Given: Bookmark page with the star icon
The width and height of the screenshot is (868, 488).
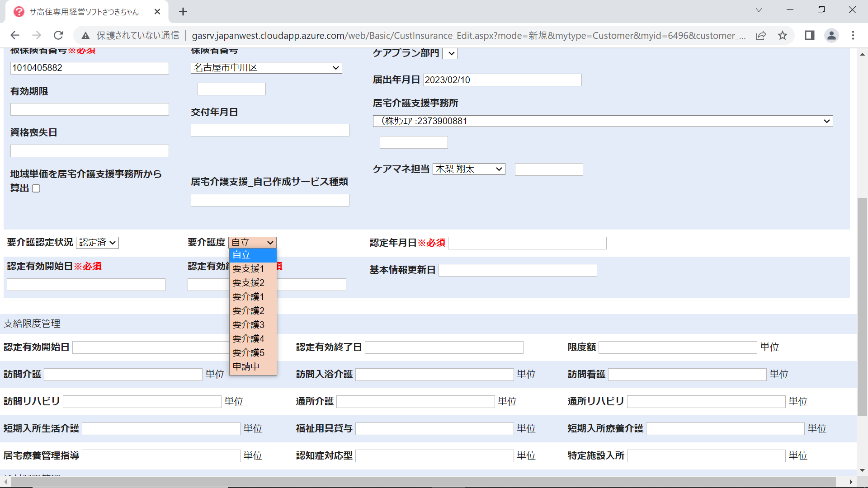Looking at the screenshot, I should pyautogui.click(x=783, y=35).
